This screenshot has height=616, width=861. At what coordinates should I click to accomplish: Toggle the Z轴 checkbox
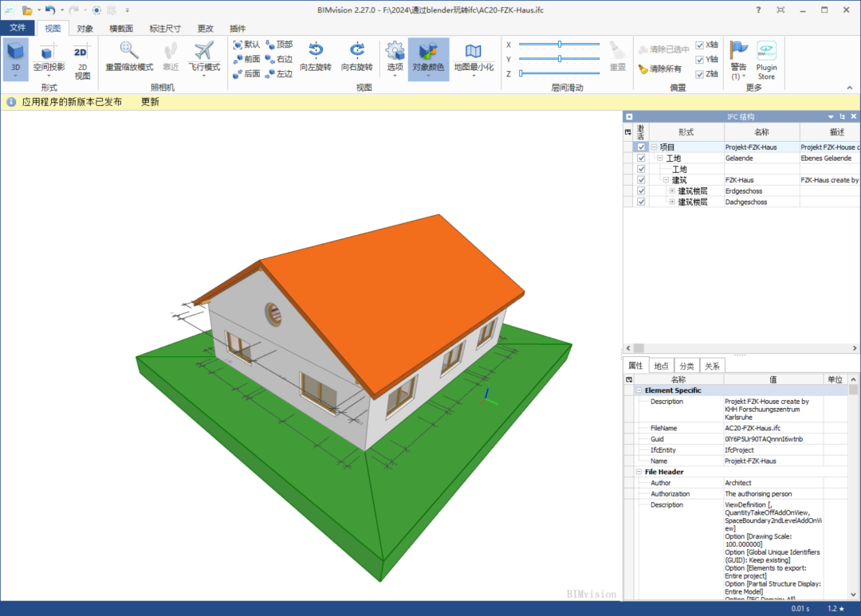coord(700,74)
